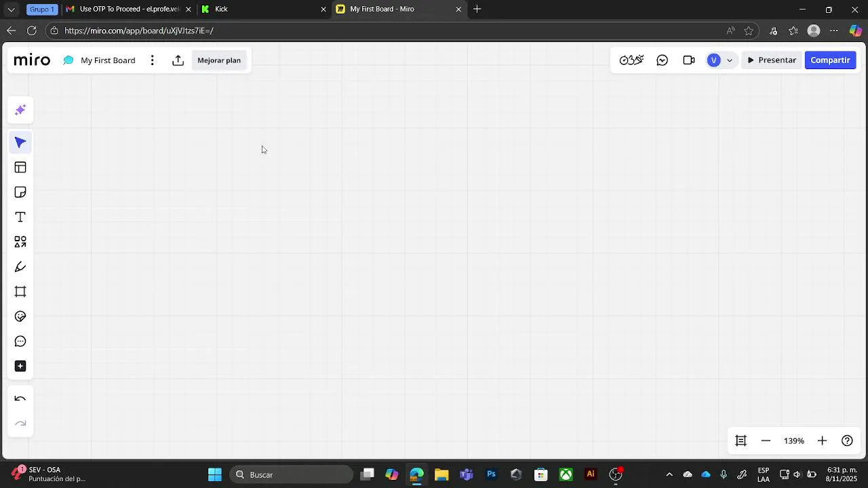
Task: Choose the Frame tool
Action: point(20,291)
